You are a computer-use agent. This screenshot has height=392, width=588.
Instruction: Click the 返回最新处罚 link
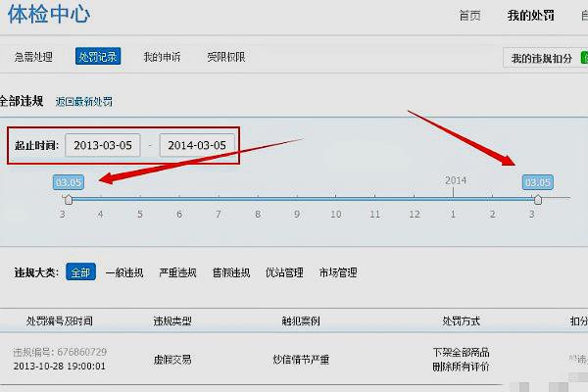click(83, 102)
